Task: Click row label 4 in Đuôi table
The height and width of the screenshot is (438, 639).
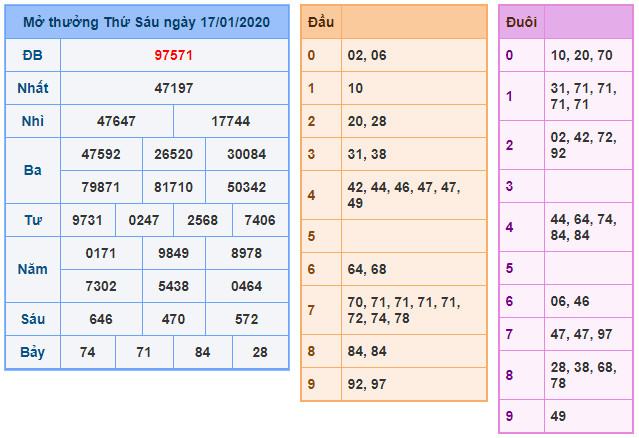Action: coord(509,227)
